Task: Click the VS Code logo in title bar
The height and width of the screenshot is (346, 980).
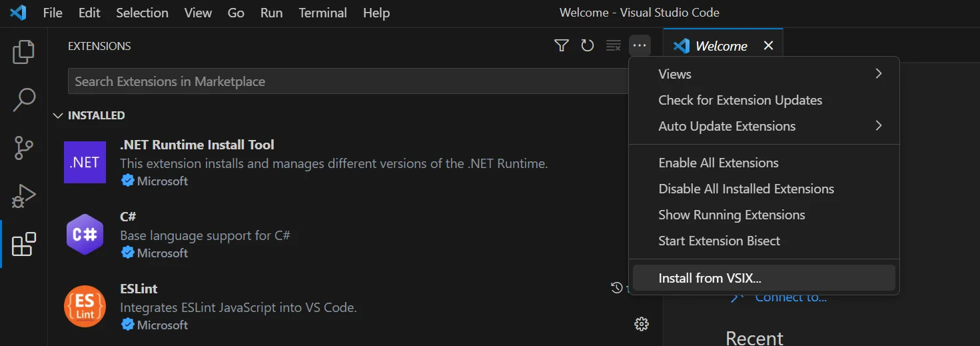Action: point(18,13)
